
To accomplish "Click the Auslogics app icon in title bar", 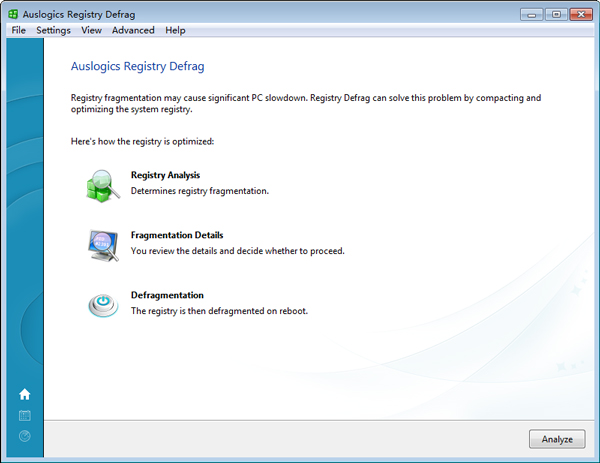I will (x=13, y=14).
